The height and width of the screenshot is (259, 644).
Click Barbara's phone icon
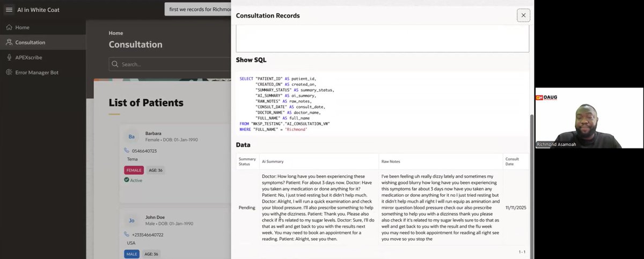[x=127, y=151]
